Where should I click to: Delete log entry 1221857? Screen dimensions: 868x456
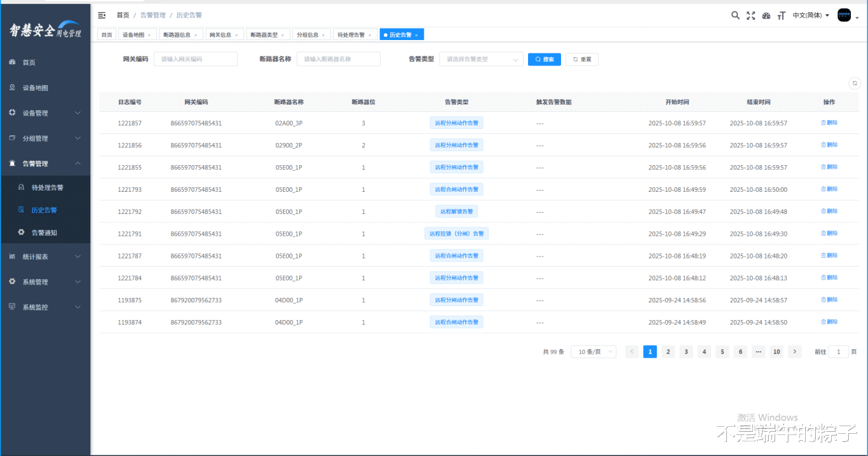[829, 123]
